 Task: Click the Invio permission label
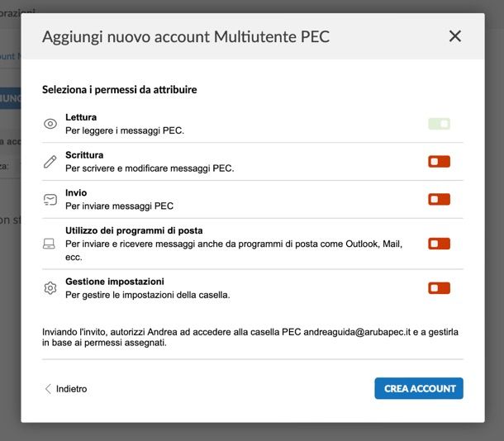click(x=76, y=192)
